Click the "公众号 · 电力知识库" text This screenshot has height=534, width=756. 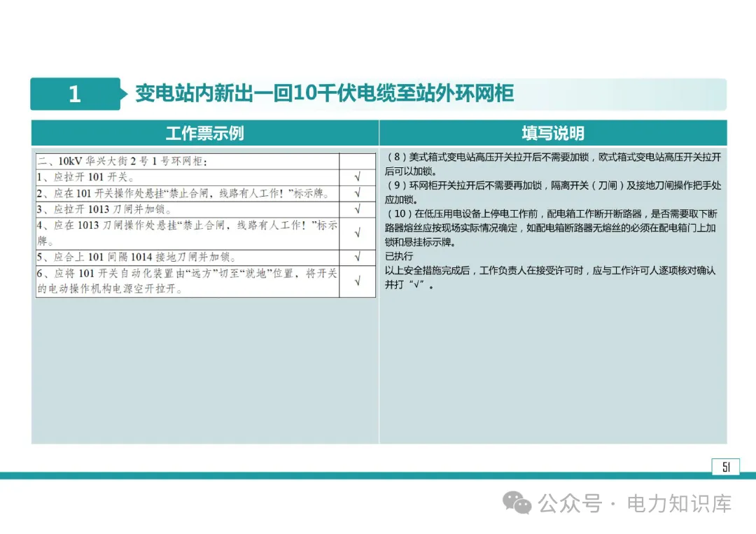(634, 504)
